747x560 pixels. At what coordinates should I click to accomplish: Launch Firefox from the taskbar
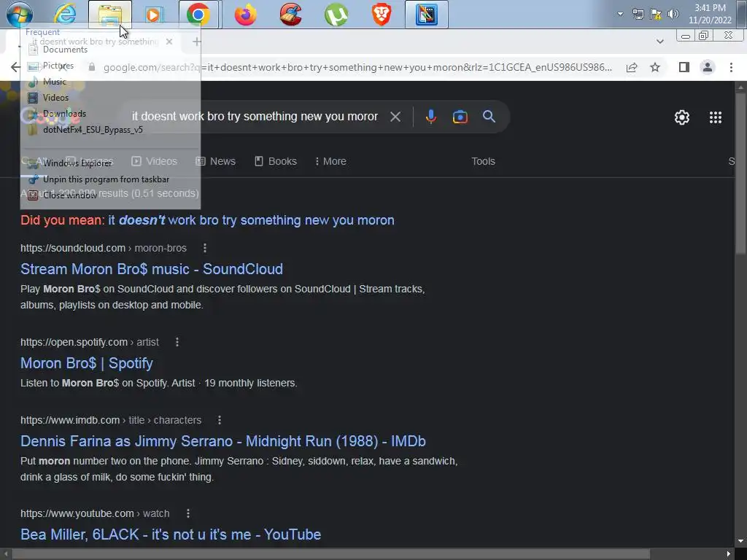[245, 15]
